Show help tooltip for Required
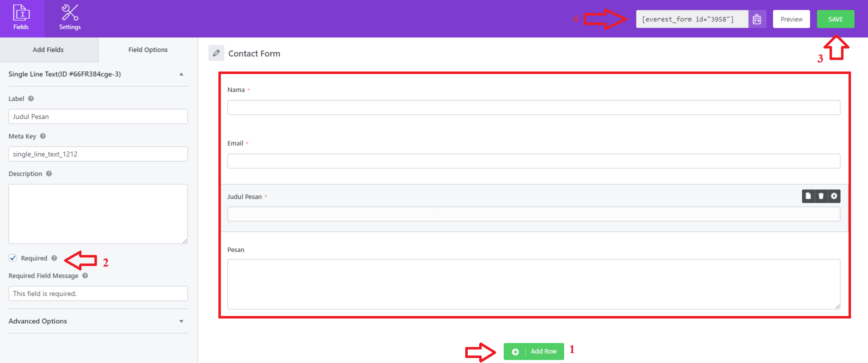Image resolution: width=868 pixels, height=363 pixels. [54, 258]
